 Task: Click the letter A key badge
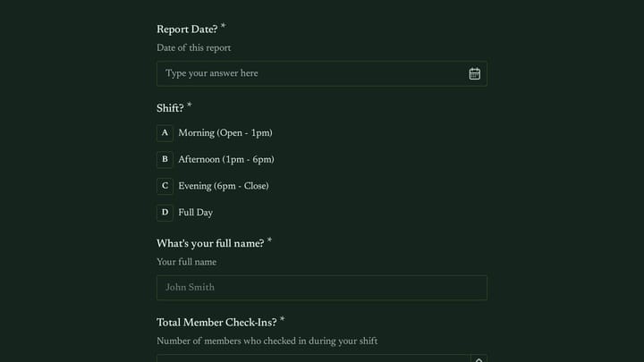tap(165, 133)
